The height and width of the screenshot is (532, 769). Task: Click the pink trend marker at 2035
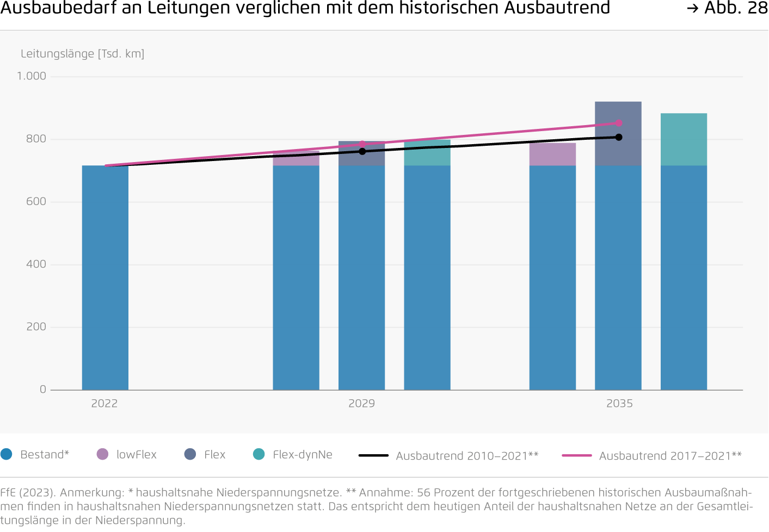(x=619, y=123)
